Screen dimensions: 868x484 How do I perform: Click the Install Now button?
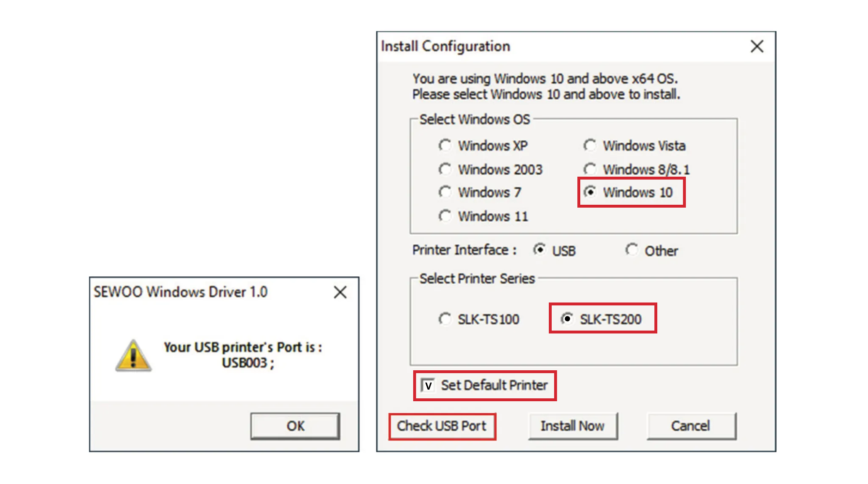click(x=573, y=426)
